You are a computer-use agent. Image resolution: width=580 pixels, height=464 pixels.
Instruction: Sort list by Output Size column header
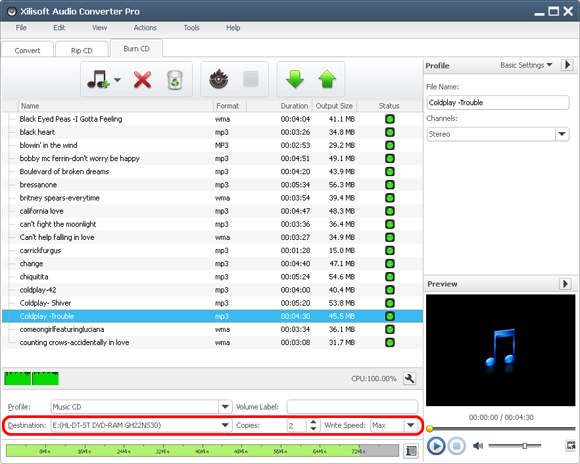(x=334, y=106)
